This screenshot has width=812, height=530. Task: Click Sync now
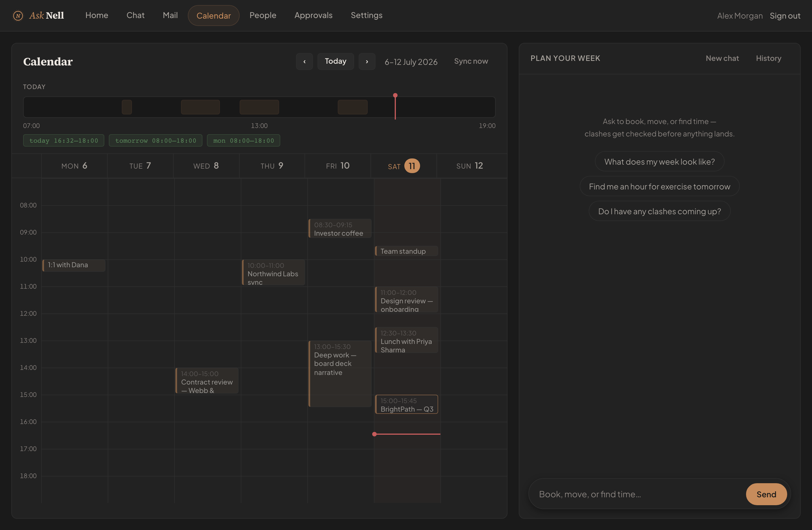[x=471, y=61]
